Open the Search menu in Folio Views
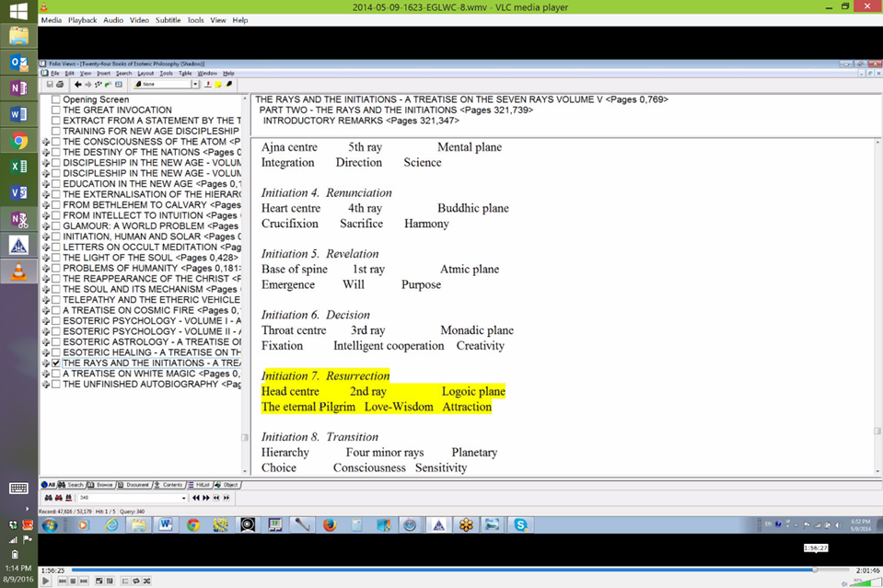The image size is (883, 588). pyautogui.click(x=123, y=74)
